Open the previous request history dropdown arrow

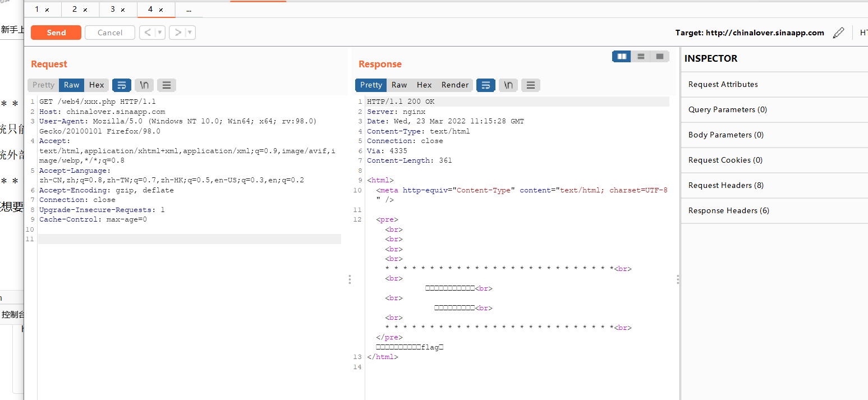tap(160, 33)
